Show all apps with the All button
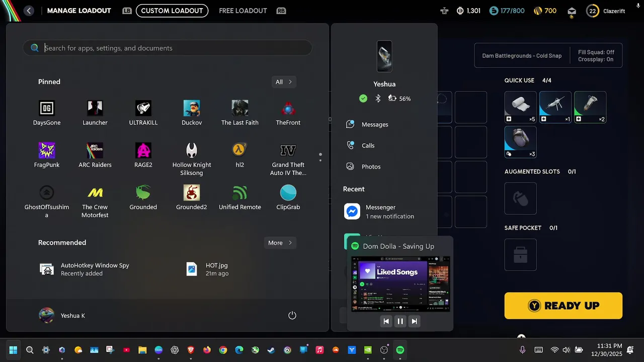 tap(283, 82)
